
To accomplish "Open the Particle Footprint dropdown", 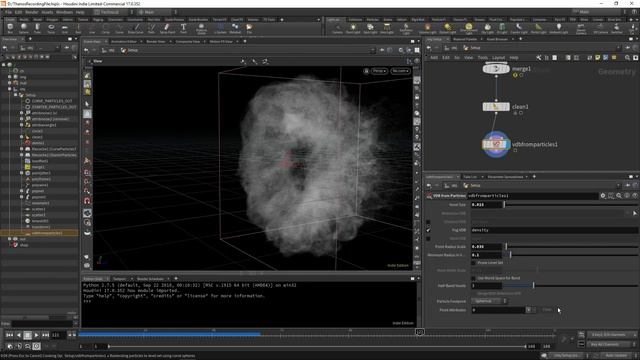I will [489, 301].
